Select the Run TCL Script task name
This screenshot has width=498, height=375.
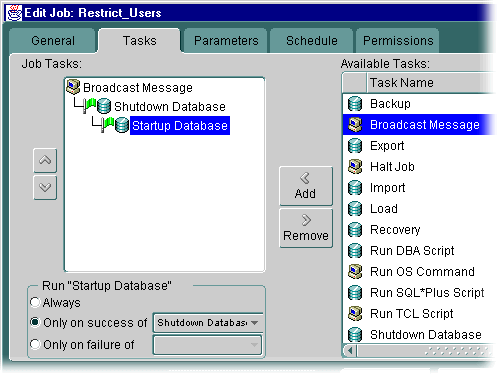point(412,314)
